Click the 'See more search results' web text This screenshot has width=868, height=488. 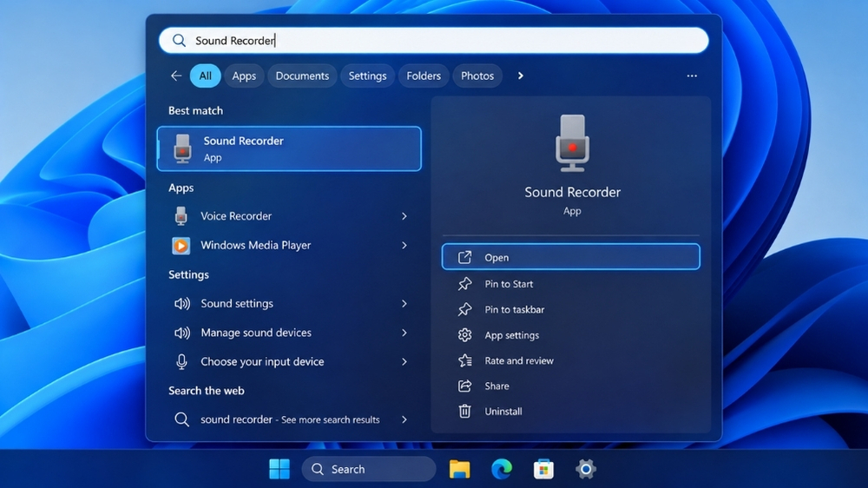tap(331, 420)
